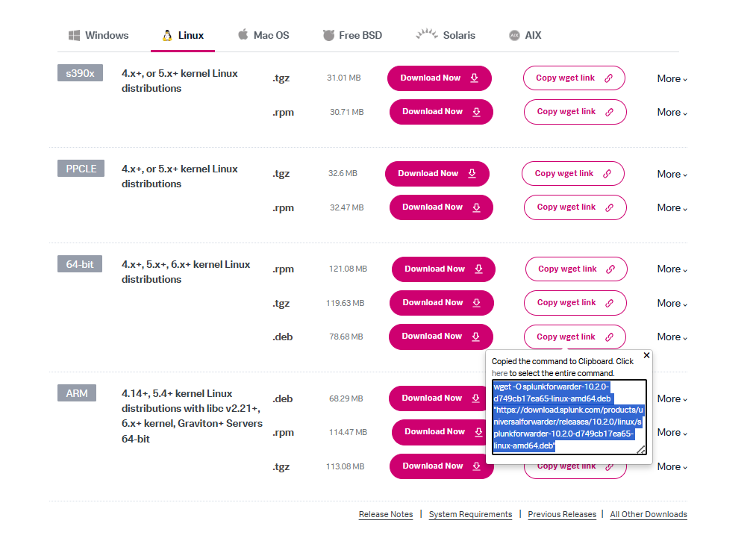Open More menu for 64-bit .deb
Image resolution: width=756 pixels, height=541 pixels.
[x=672, y=337]
